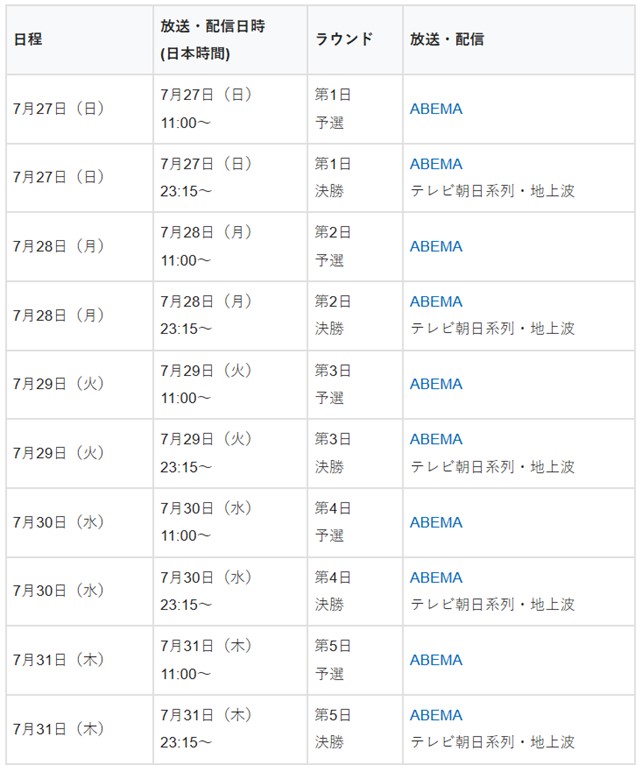Select the テレビ朝日系列・地上波 text for 7月27日 決勝

pos(492,191)
